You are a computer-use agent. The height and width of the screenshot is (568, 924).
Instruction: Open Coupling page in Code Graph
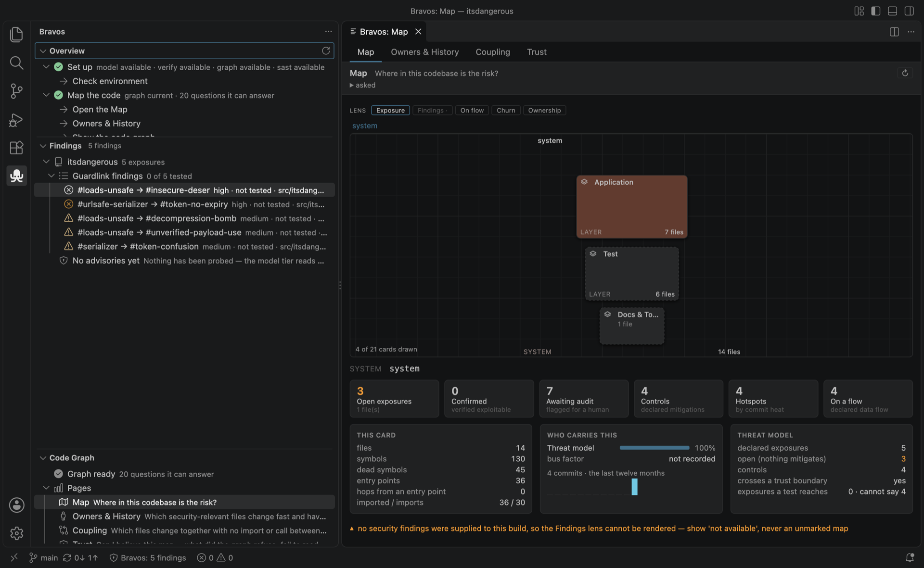[x=184, y=530]
